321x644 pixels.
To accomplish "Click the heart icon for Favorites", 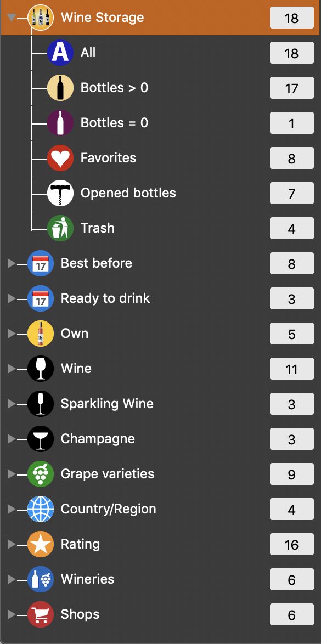I will click(60, 158).
